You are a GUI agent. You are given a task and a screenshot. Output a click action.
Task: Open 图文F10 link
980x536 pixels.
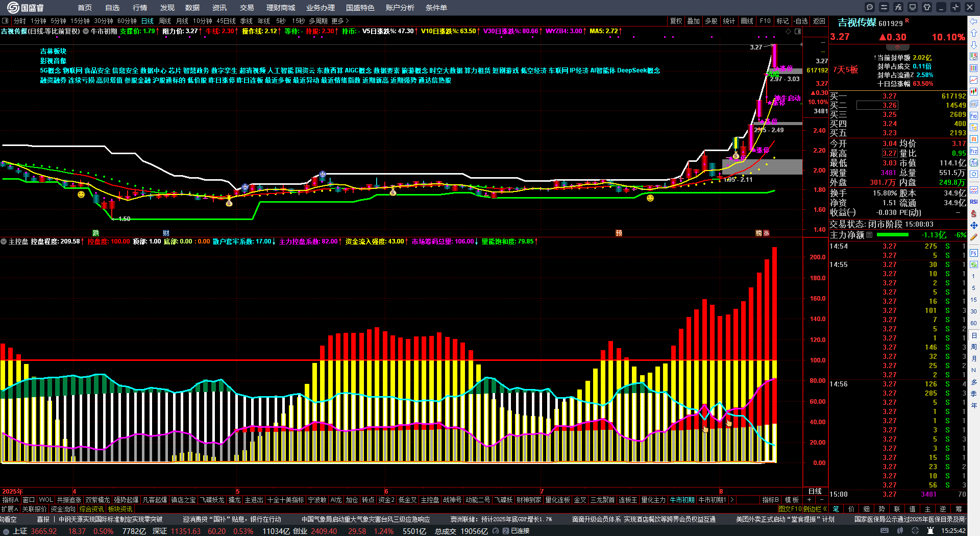tap(790, 509)
